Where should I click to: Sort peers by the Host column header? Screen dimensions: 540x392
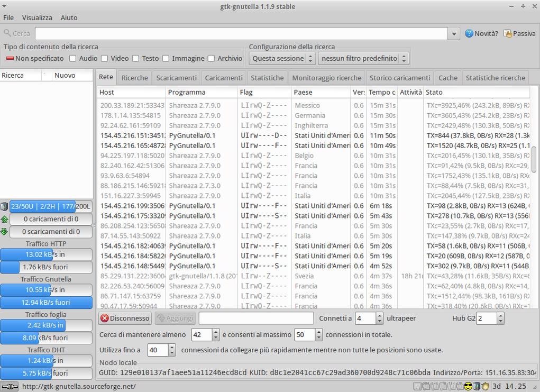click(x=131, y=93)
